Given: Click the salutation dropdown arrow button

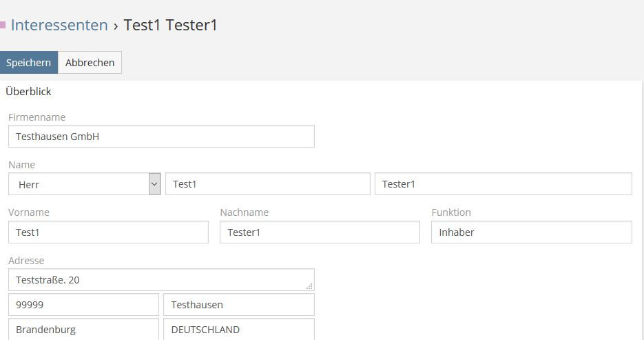Looking at the screenshot, I should pos(154,184).
